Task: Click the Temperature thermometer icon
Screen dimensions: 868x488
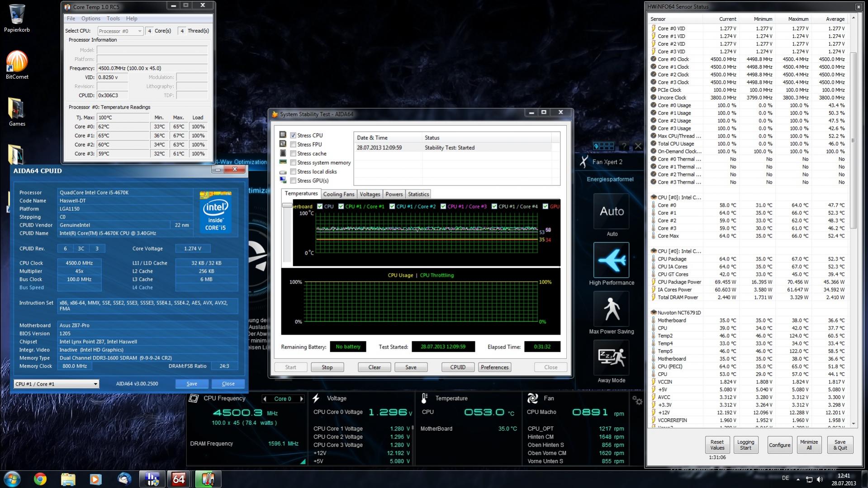Action: pos(424,398)
